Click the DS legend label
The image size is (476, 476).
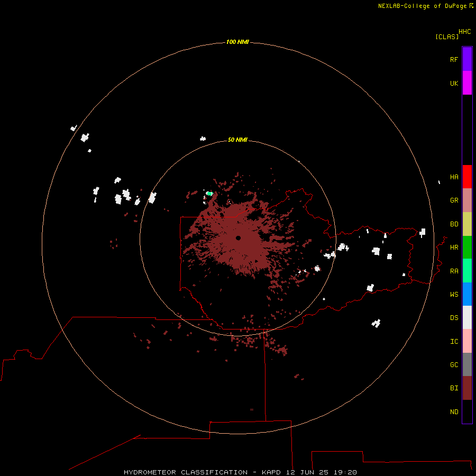point(454,318)
